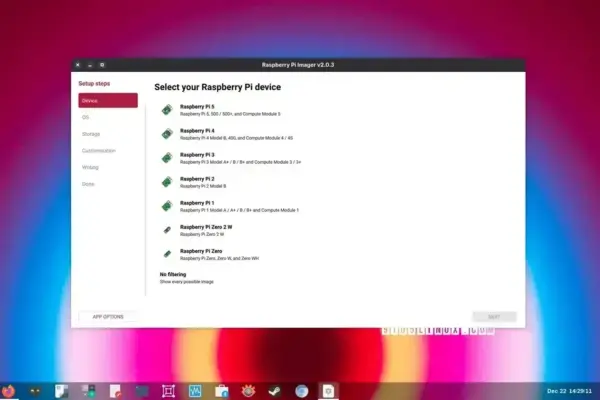The image size is (600, 400).
Task: Open Firefox from the taskbar
Action: [x=8, y=391]
